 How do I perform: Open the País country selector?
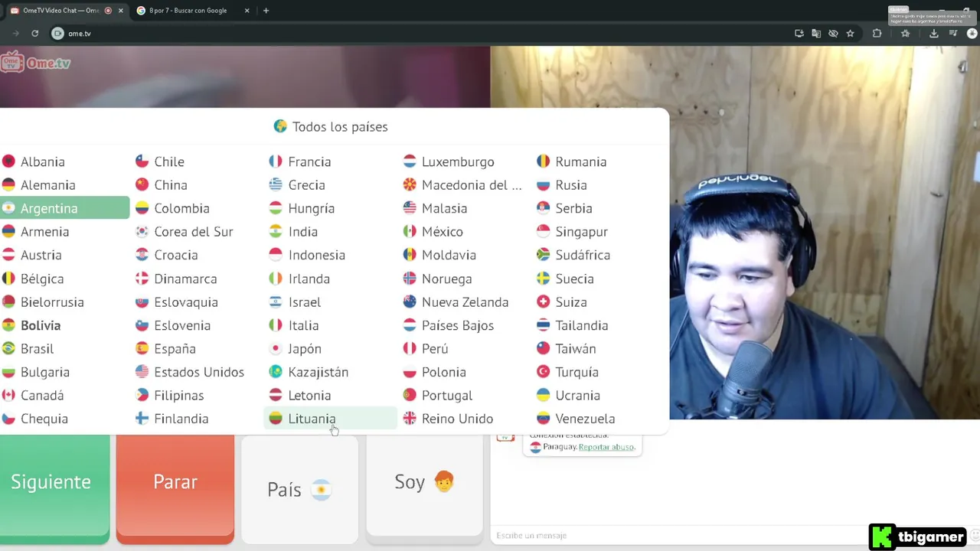(x=299, y=489)
